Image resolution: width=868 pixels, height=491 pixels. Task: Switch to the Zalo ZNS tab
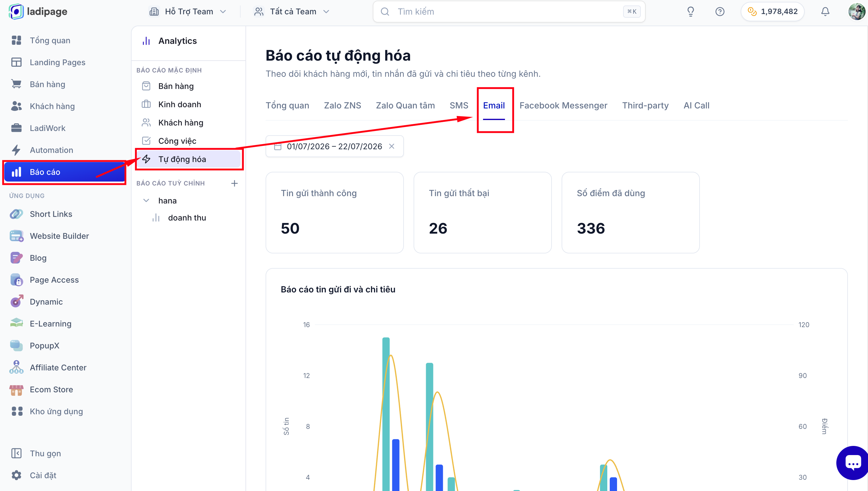click(x=342, y=105)
